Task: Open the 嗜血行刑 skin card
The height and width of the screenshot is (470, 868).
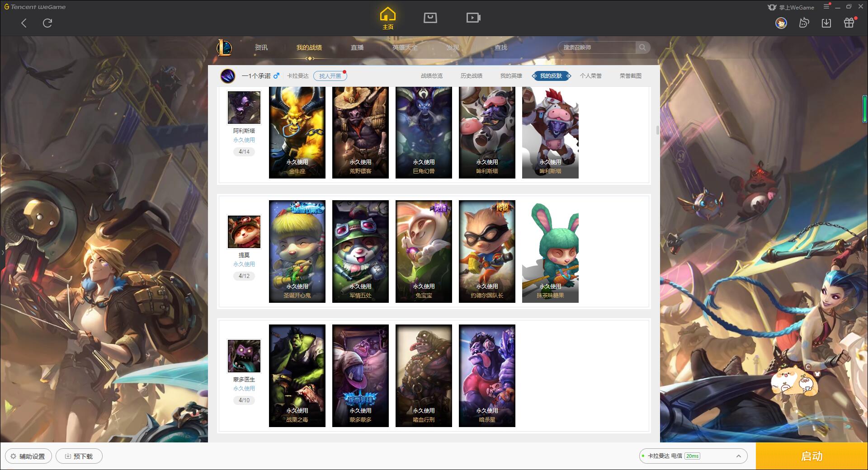Action: [424, 376]
